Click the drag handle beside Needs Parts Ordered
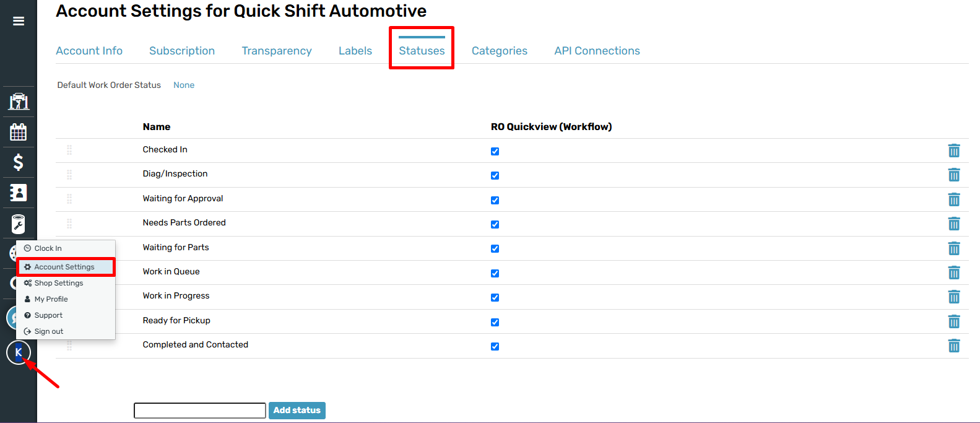 [x=69, y=224]
